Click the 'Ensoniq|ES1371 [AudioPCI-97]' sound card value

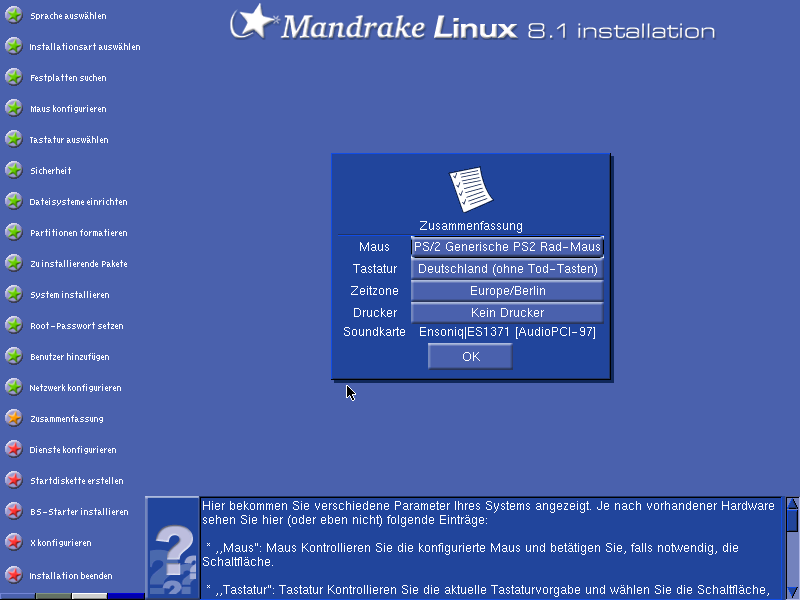click(x=507, y=332)
